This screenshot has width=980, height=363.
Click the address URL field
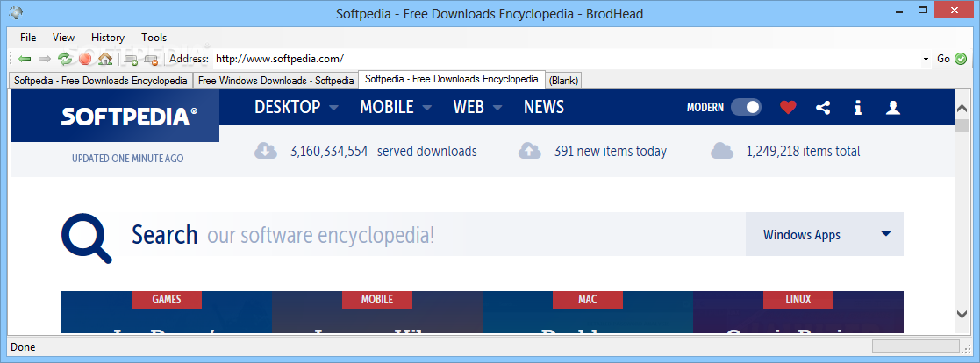(x=566, y=60)
